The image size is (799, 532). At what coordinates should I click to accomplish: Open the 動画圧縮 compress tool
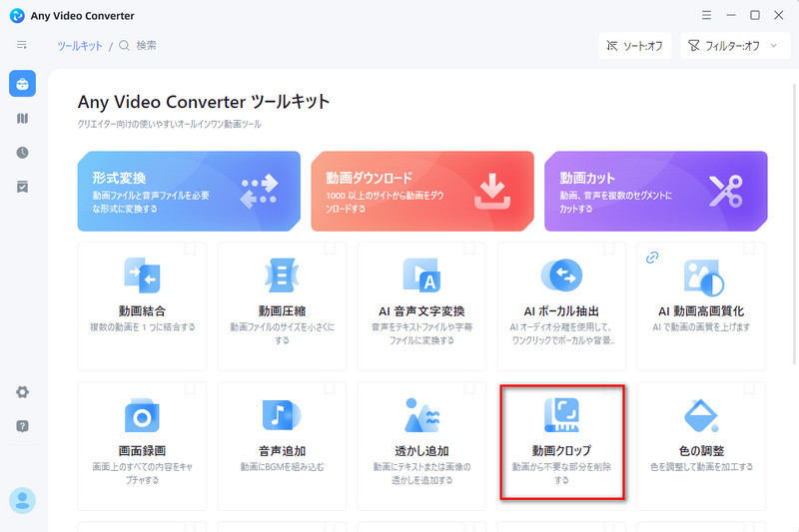coord(282,306)
